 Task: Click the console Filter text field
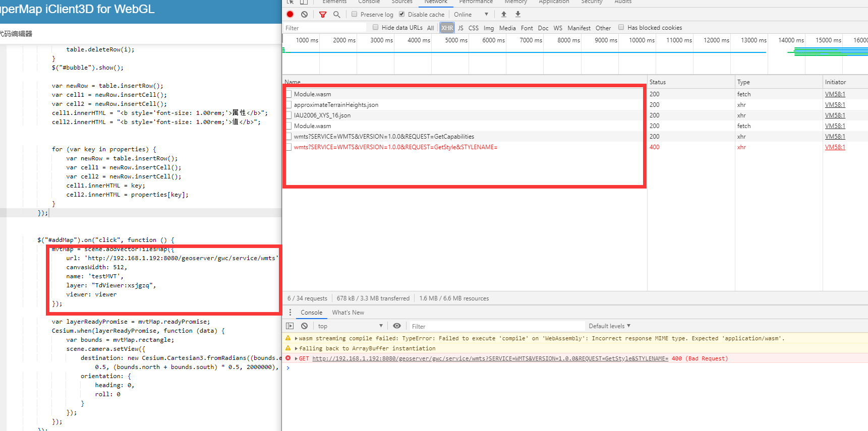point(497,326)
